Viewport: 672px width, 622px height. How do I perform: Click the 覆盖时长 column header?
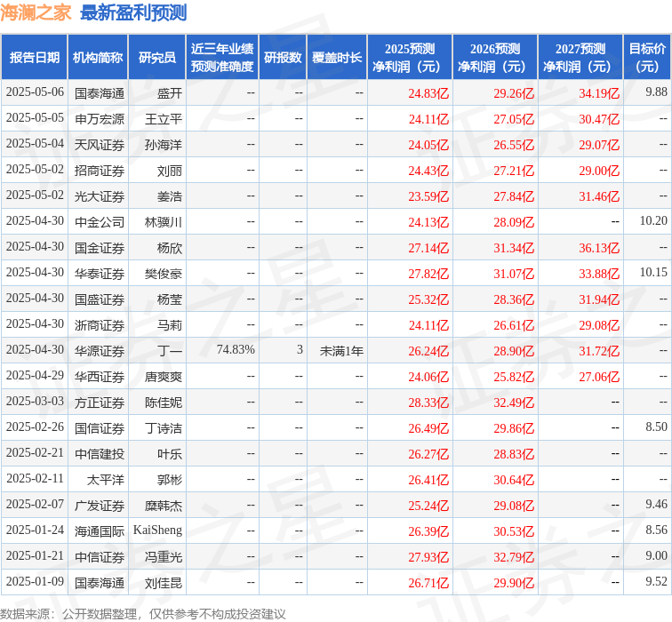point(337,58)
